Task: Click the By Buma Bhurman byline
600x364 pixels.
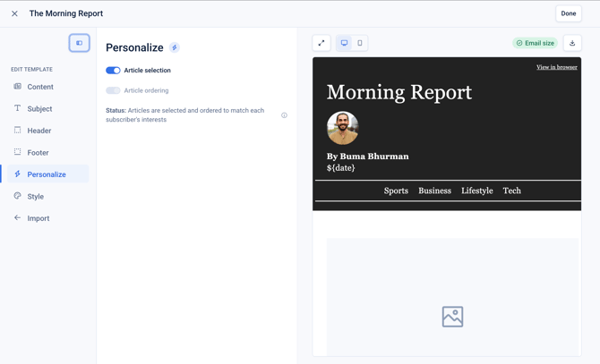Action: click(367, 157)
